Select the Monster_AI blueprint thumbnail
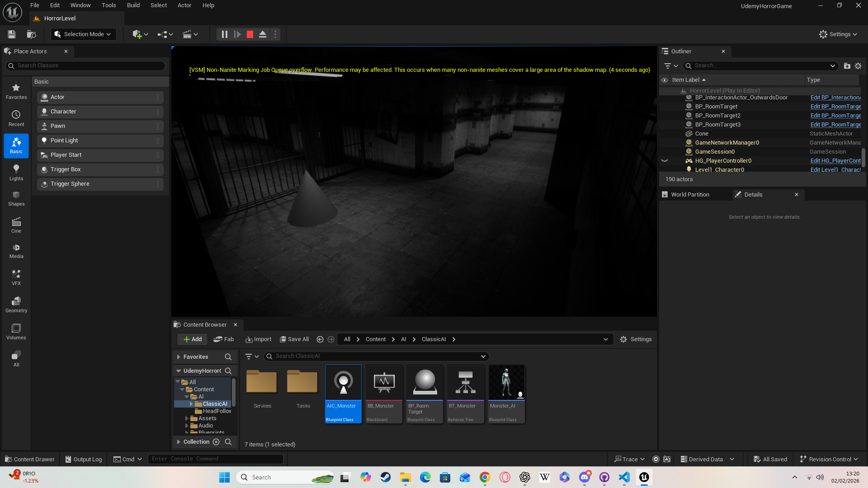Image resolution: width=868 pixels, height=488 pixels. tap(506, 382)
